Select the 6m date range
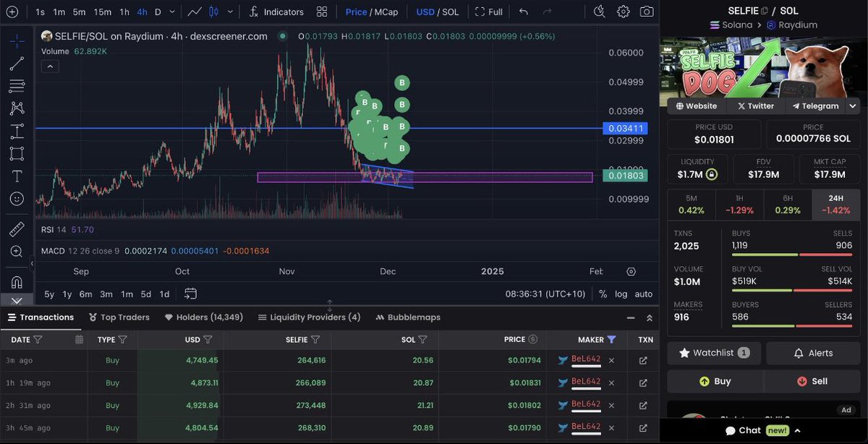 point(85,294)
